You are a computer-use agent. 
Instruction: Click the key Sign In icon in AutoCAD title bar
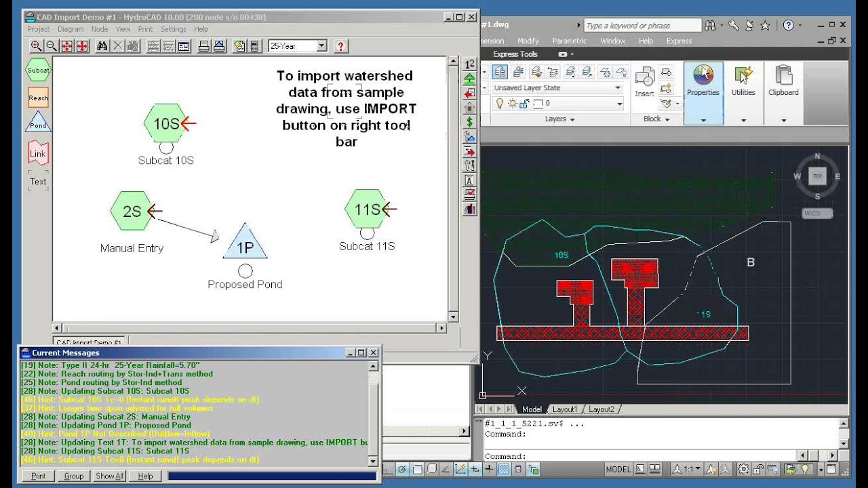pos(733,25)
